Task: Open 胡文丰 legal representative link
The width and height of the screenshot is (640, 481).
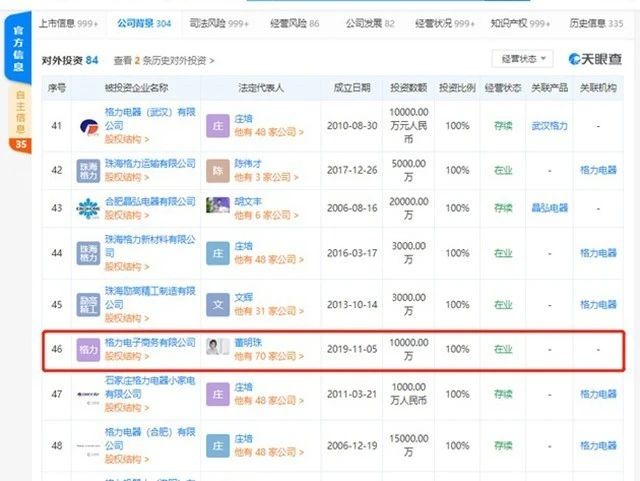Action: [x=248, y=201]
